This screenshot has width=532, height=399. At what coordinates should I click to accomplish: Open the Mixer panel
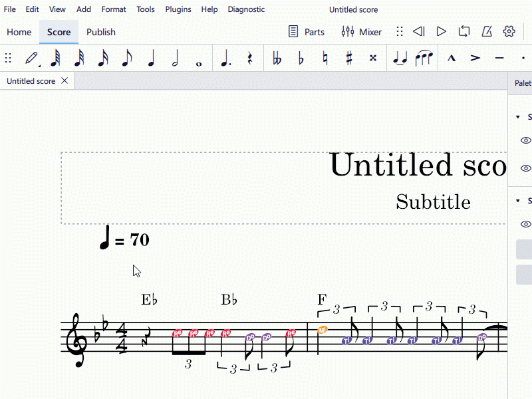point(361,32)
